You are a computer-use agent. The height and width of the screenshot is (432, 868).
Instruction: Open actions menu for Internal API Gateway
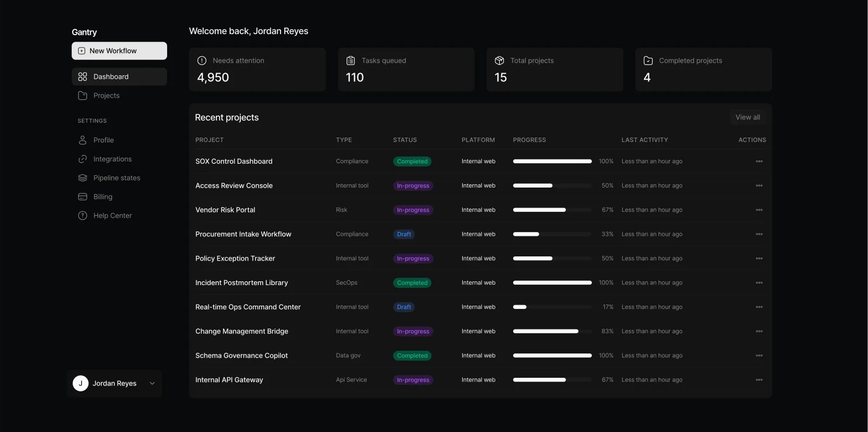pyautogui.click(x=759, y=380)
